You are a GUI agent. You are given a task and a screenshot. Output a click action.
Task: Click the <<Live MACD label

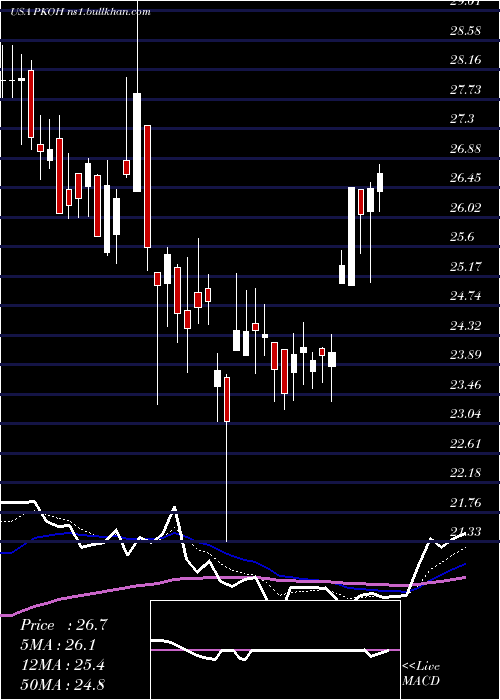(421, 673)
